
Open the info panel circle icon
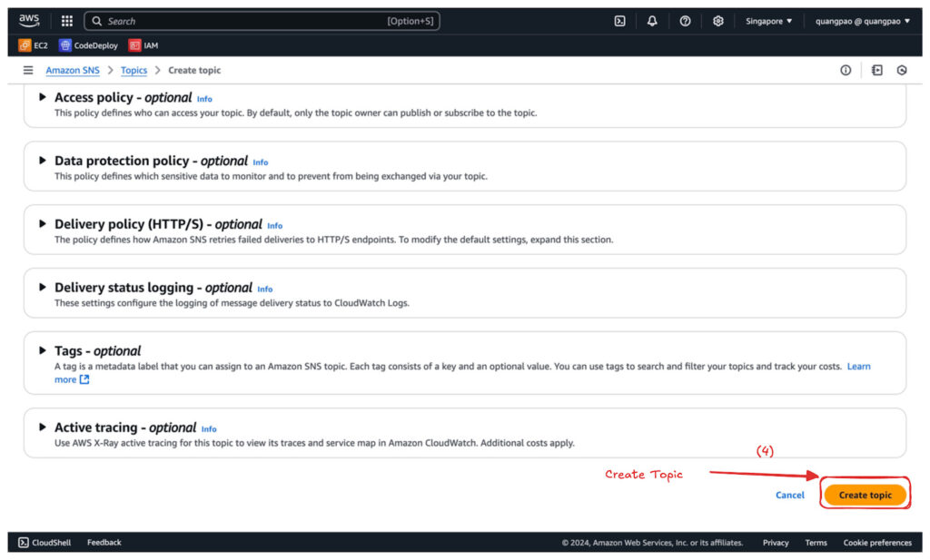(x=846, y=71)
